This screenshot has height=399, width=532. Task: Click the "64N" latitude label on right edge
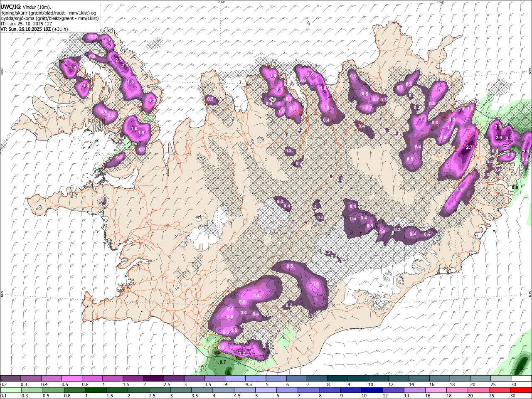pyautogui.click(x=530, y=293)
